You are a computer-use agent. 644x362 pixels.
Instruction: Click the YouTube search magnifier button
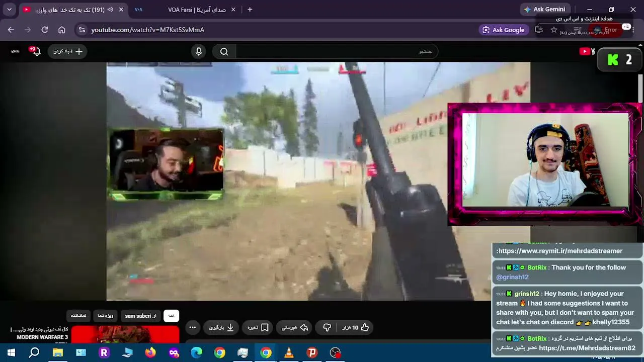(x=224, y=51)
